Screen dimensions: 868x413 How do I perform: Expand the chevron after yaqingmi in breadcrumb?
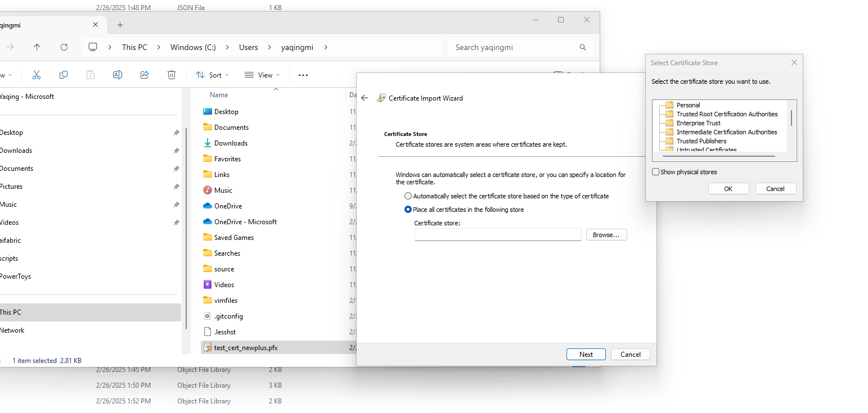pos(326,47)
